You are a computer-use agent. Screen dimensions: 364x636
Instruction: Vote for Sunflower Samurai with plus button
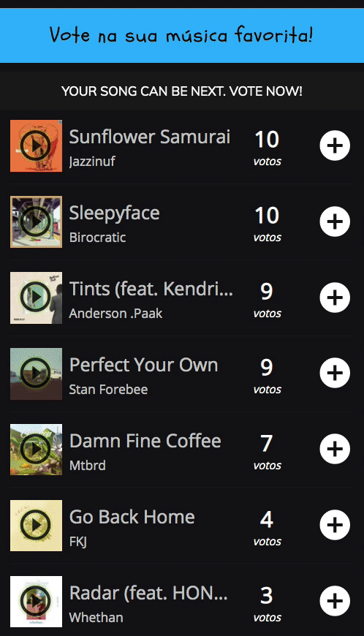[335, 145]
